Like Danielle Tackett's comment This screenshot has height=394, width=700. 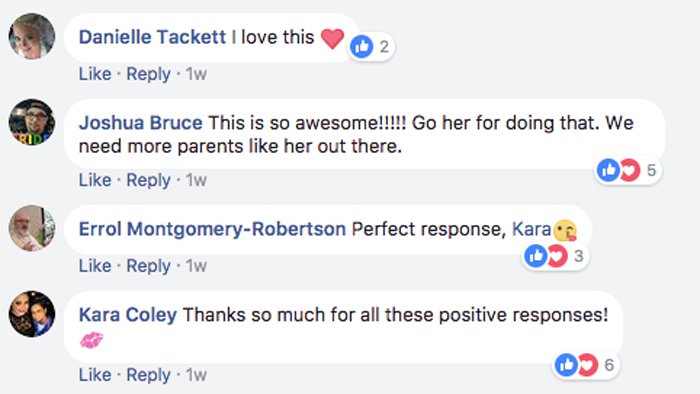pyautogui.click(x=95, y=74)
